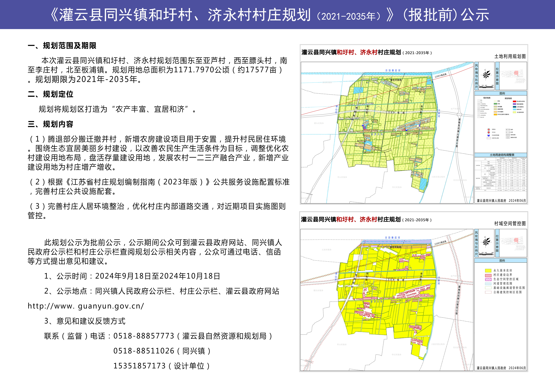Click the 220KV高压线 label on the lower map

tap(440, 243)
